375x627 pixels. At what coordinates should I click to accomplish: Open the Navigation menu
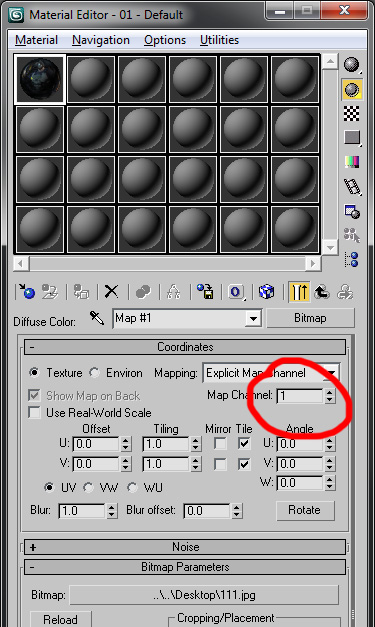tap(101, 40)
